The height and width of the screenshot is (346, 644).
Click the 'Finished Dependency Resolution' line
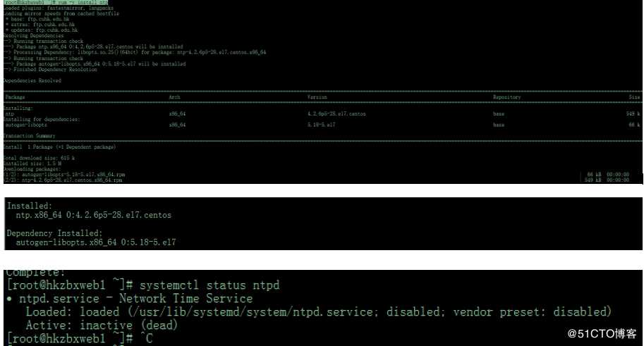click(x=51, y=70)
